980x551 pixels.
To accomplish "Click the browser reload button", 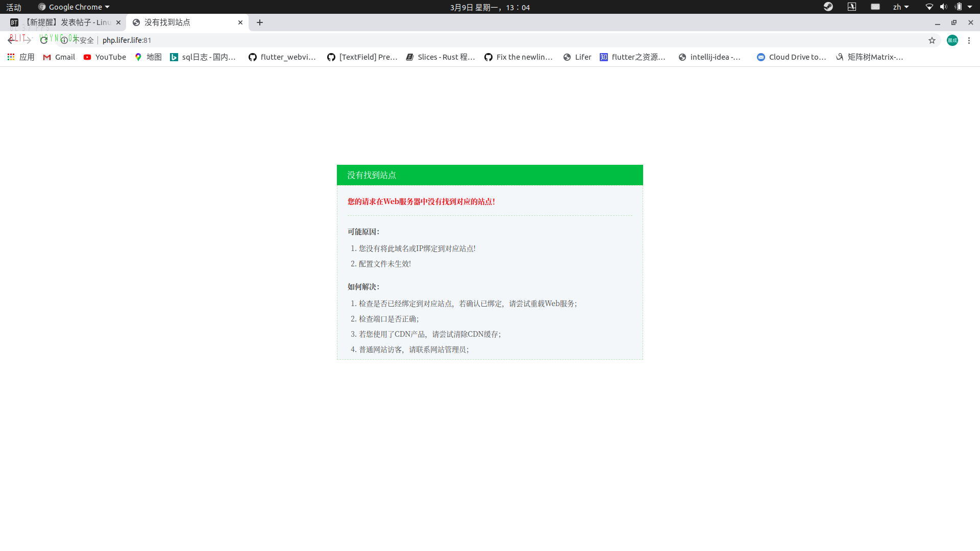I will 44,40.
